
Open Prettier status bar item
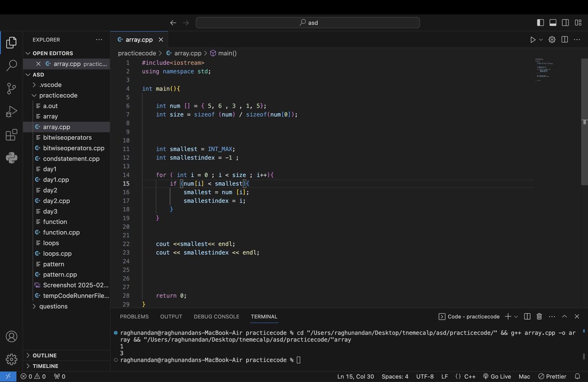(552, 377)
